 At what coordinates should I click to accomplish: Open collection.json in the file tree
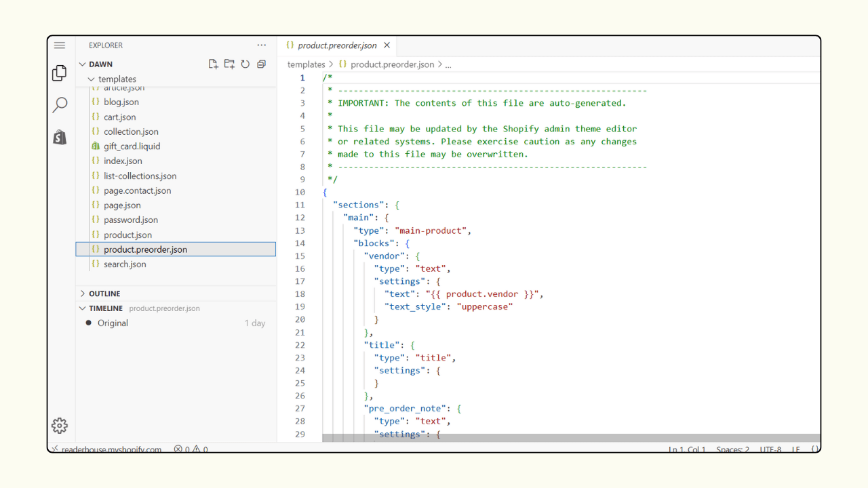coord(131,132)
